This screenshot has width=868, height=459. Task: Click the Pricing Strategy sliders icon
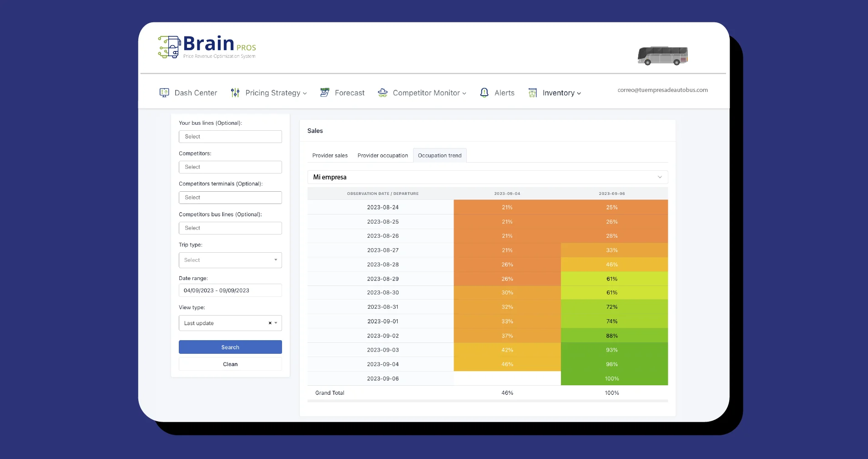click(x=235, y=93)
